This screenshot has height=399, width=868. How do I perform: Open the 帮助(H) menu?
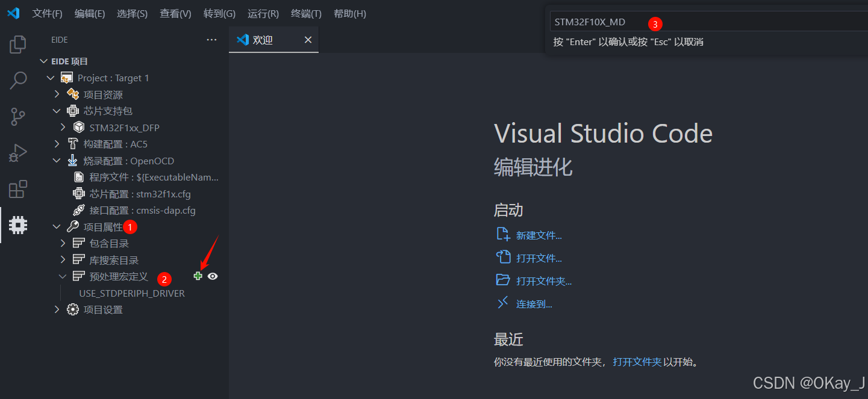coord(349,13)
